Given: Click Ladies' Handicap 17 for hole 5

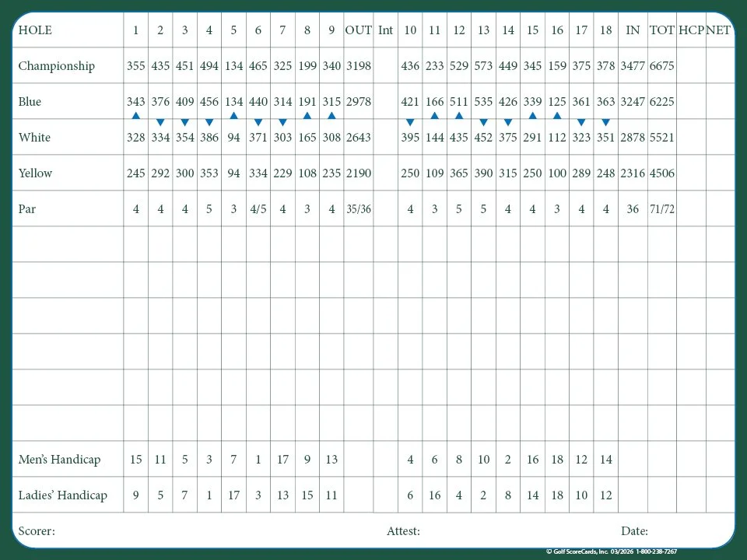Looking at the screenshot, I should (x=233, y=495).
